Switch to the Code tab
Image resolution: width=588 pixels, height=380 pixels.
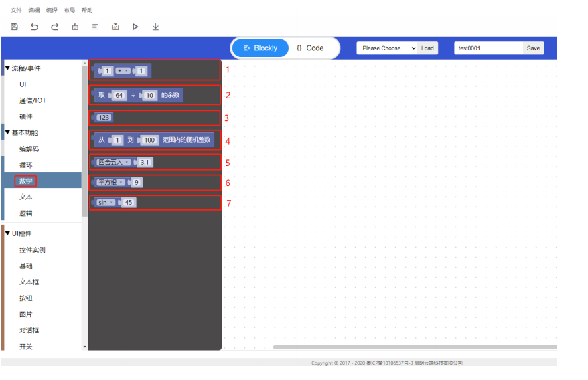310,48
